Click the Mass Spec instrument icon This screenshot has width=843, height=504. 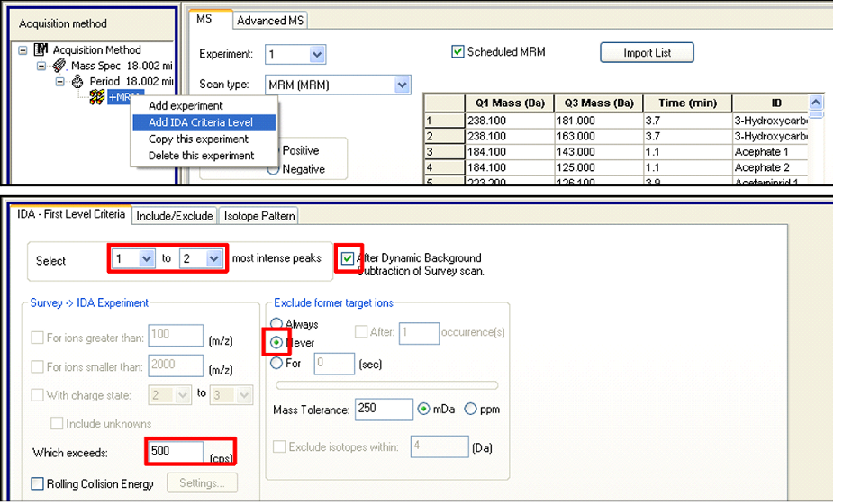click(59, 66)
